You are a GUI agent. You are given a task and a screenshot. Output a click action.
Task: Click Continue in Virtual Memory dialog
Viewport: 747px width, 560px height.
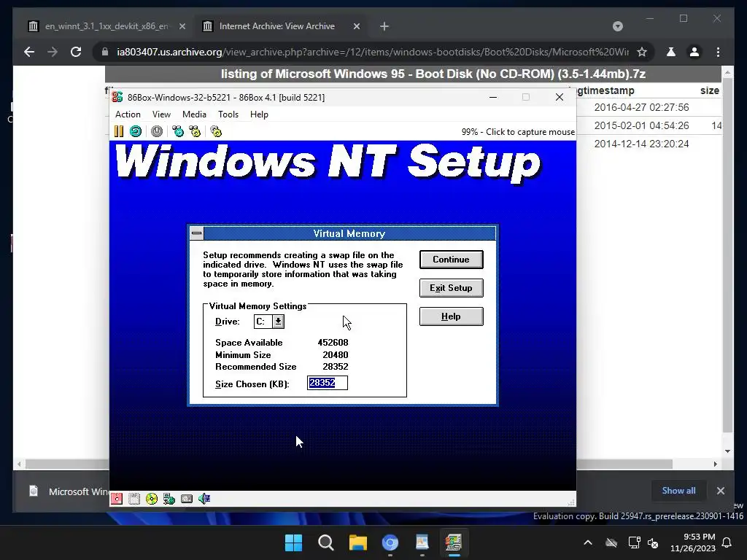451,260
